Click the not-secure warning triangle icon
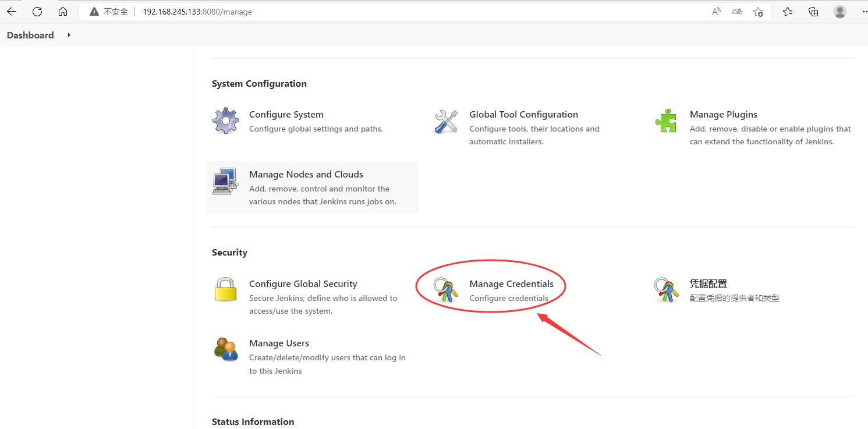This screenshot has height=429, width=868. point(94,12)
